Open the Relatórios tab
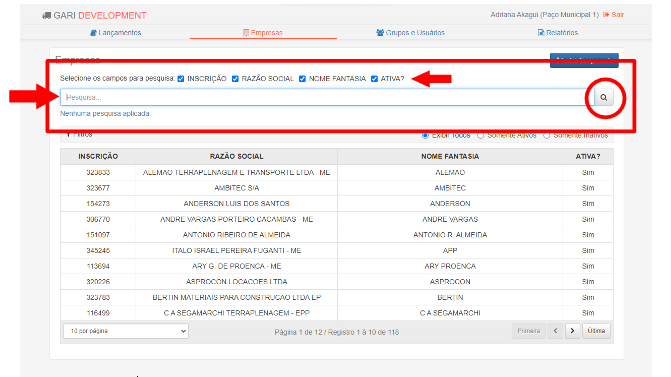 coord(558,33)
